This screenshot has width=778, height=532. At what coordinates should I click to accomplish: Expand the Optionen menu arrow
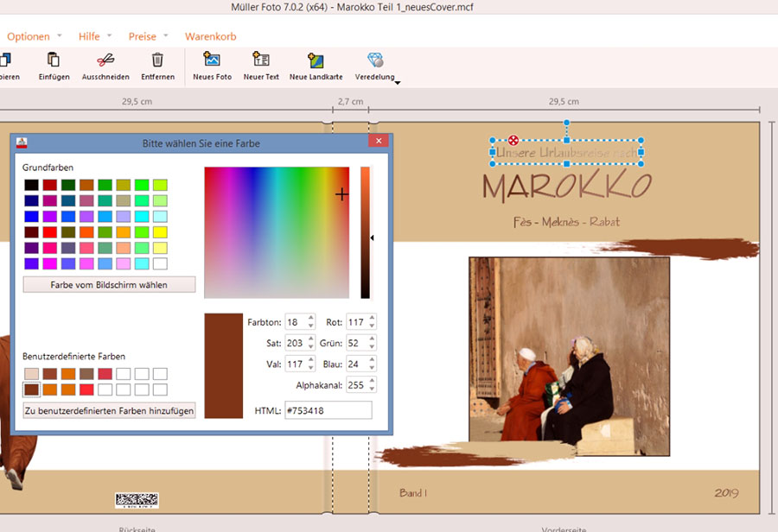point(60,36)
